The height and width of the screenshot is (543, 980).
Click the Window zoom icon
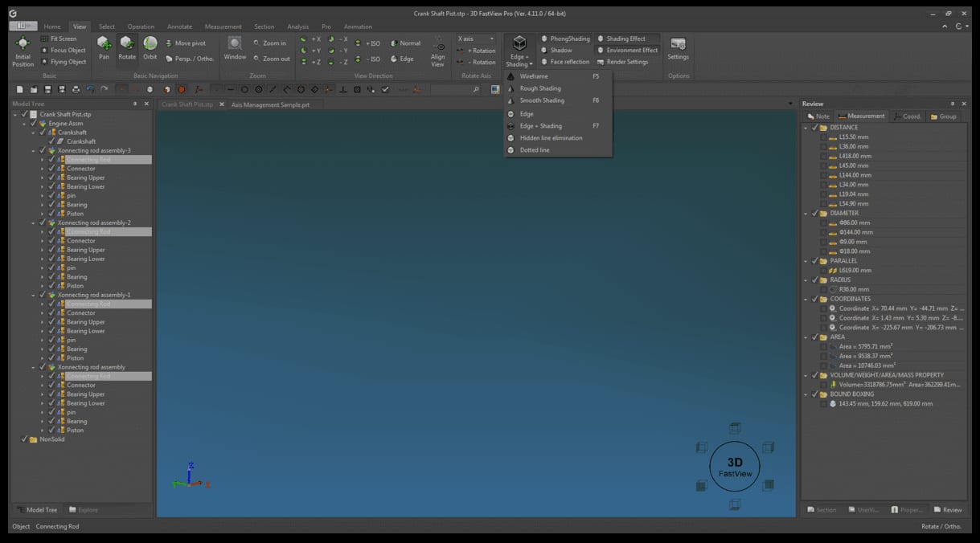[235, 43]
